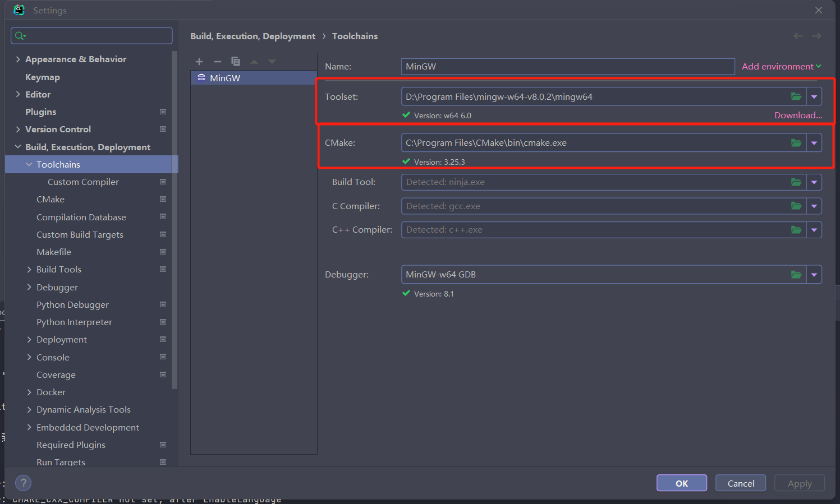Click the project-level icon next to Plugins
The height and width of the screenshot is (504, 840).
click(x=163, y=112)
